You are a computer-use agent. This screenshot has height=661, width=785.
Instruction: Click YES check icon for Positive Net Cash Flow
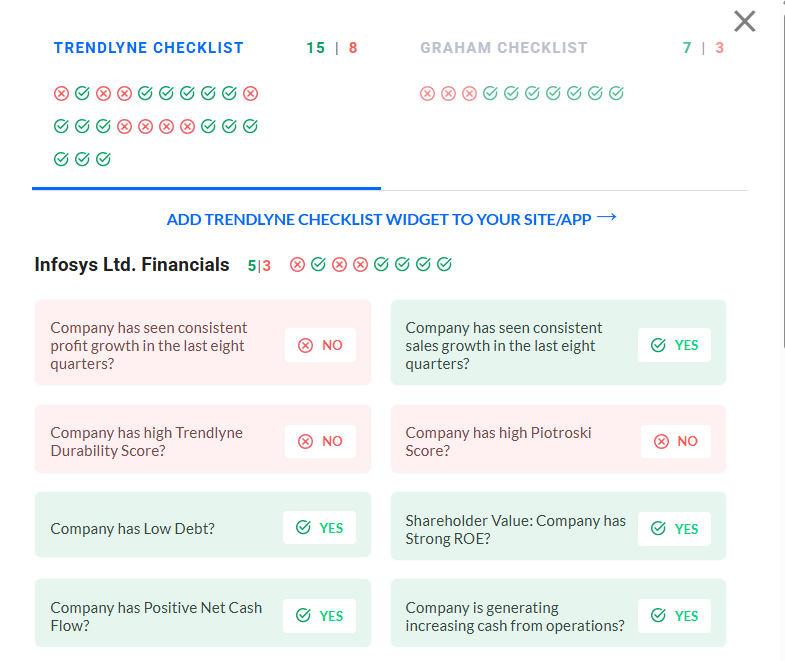click(x=303, y=616)
